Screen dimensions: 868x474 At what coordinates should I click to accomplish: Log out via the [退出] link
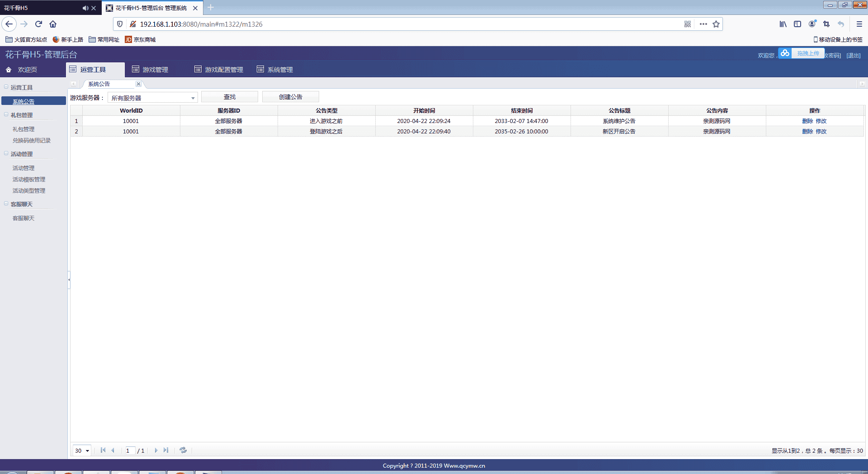click(x=854, y=56)
